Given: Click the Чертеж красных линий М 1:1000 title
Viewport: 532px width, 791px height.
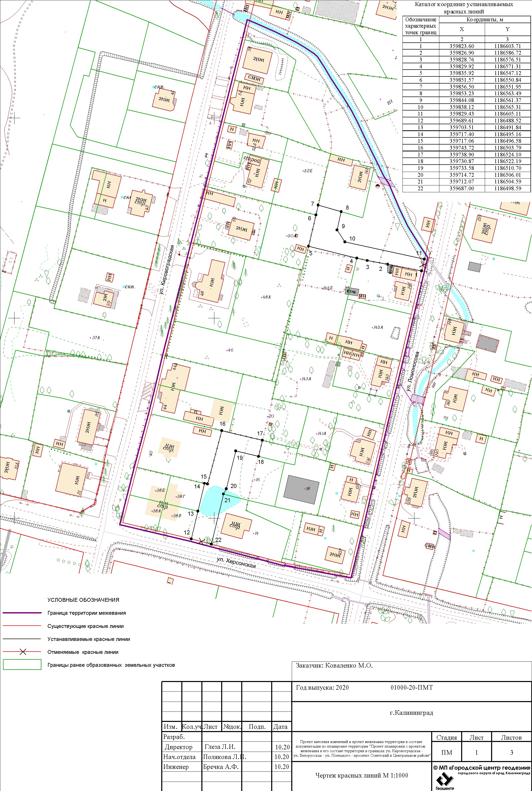Looking at the screenshot, I should point(362,775).
